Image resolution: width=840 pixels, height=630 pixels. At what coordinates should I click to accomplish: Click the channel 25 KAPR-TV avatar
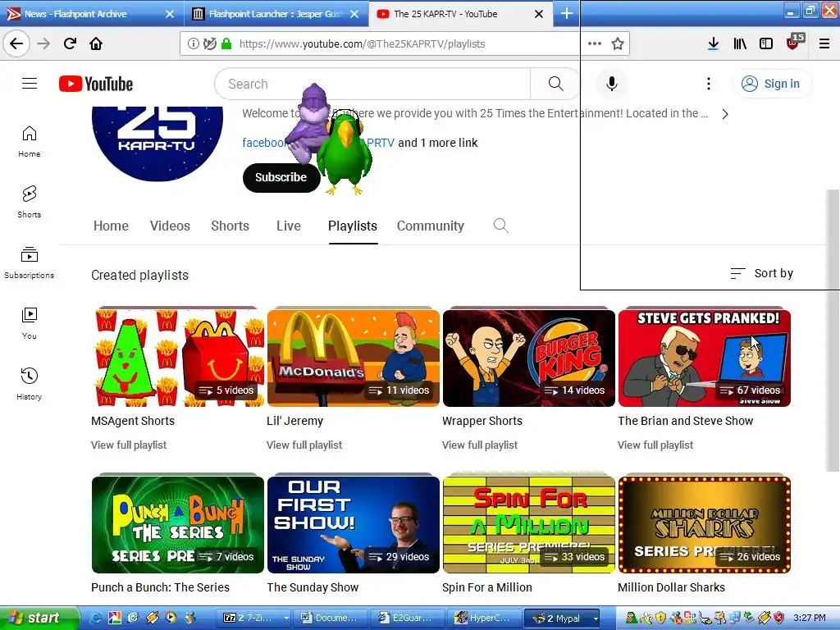pyautogui.click(x=157, y=143)
